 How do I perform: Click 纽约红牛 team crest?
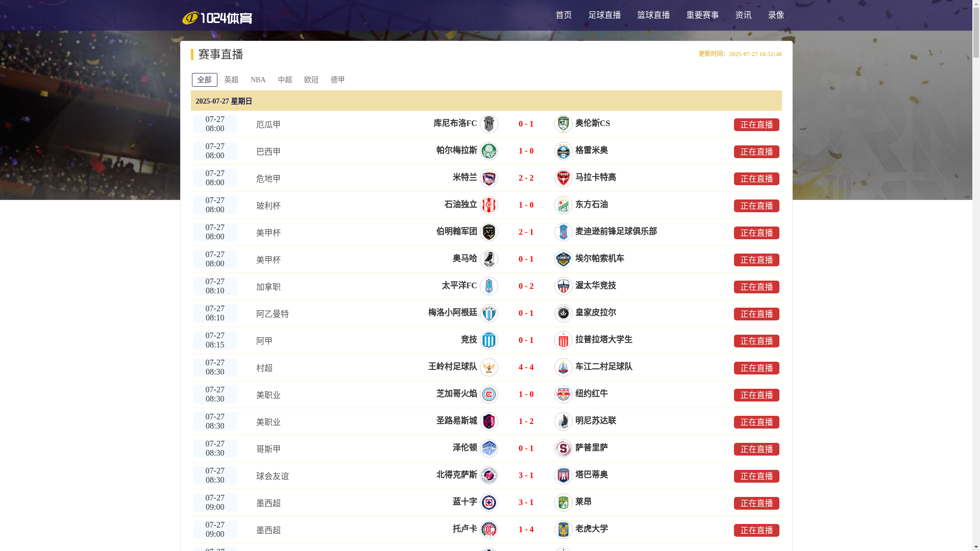[x=563, y=394]
